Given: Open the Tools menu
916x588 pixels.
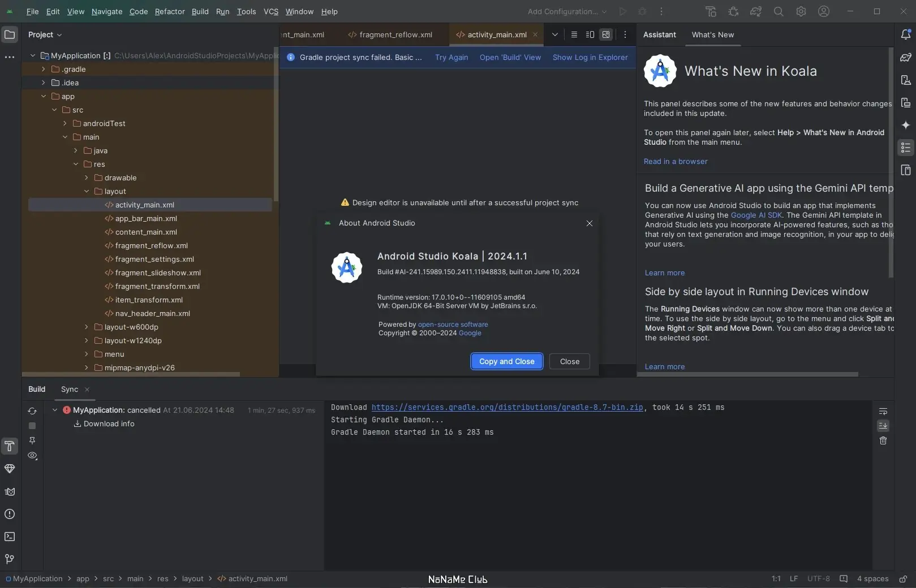Looking at the screenshot, I should pyautogui.click(x=246, y=11).
